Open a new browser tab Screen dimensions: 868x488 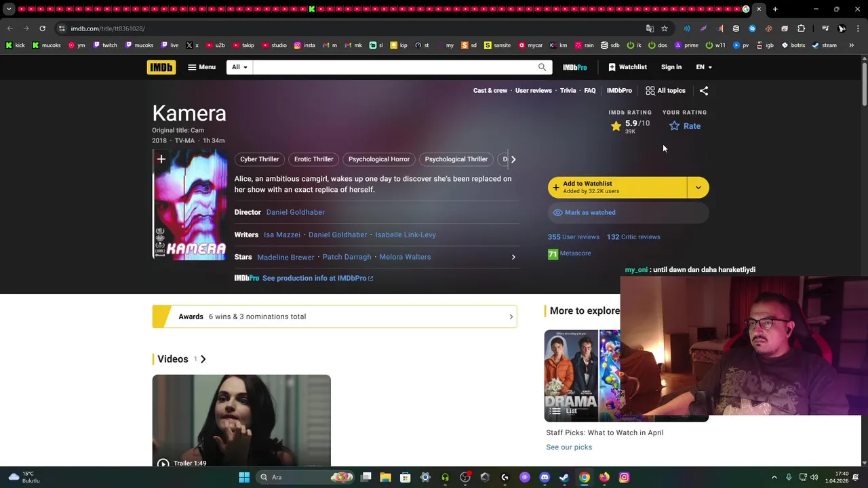[x=775, y=9]
